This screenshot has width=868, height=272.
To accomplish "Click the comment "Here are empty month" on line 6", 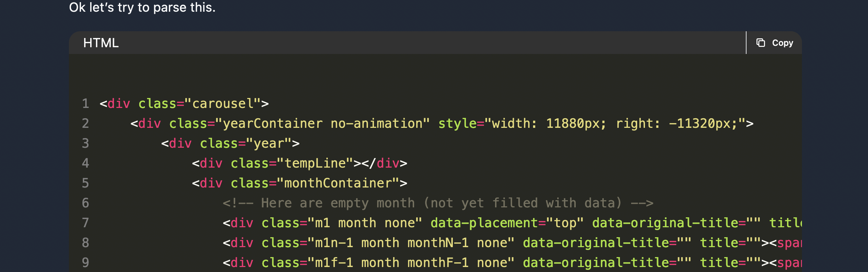I will coord(338,203).
